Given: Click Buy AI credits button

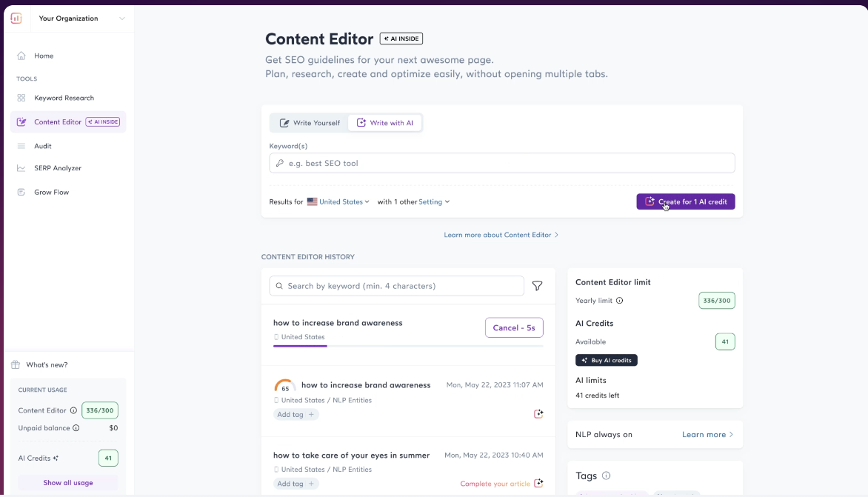Looking at the screenshot, I should [x=606, y=360].
